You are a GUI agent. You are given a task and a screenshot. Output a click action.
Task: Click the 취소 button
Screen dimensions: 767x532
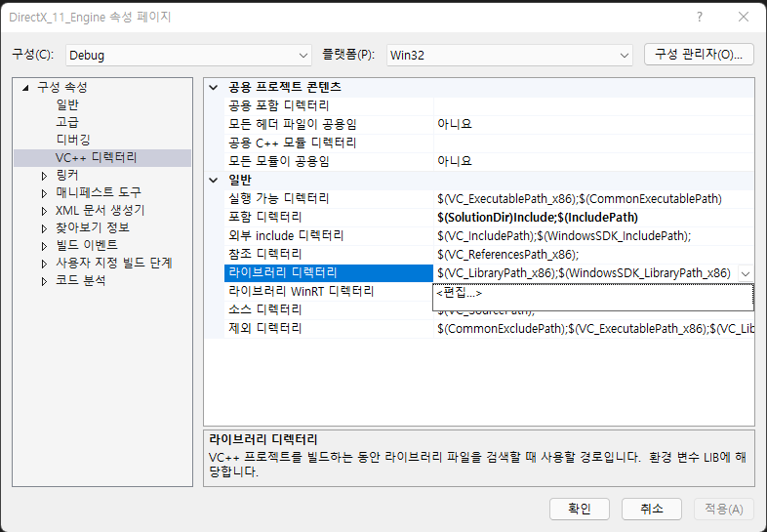click(652, 509)
